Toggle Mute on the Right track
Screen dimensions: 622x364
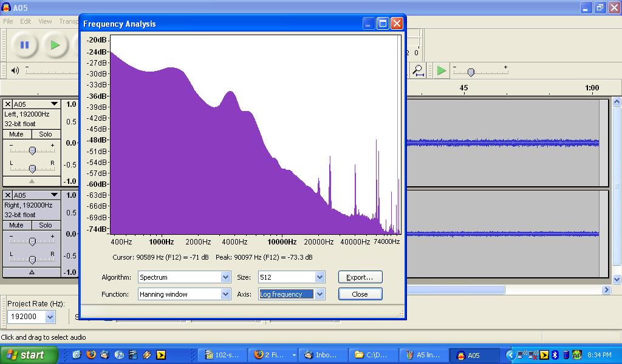[x=16, y=225]
